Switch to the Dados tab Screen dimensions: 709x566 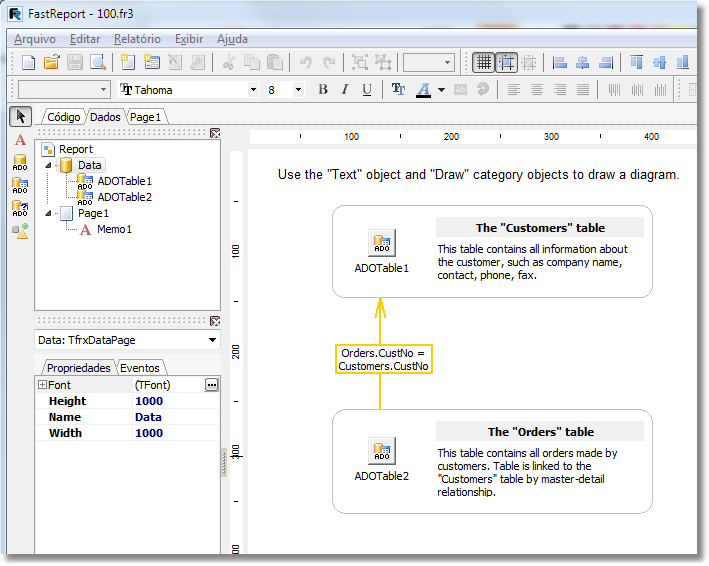point(105,117)
